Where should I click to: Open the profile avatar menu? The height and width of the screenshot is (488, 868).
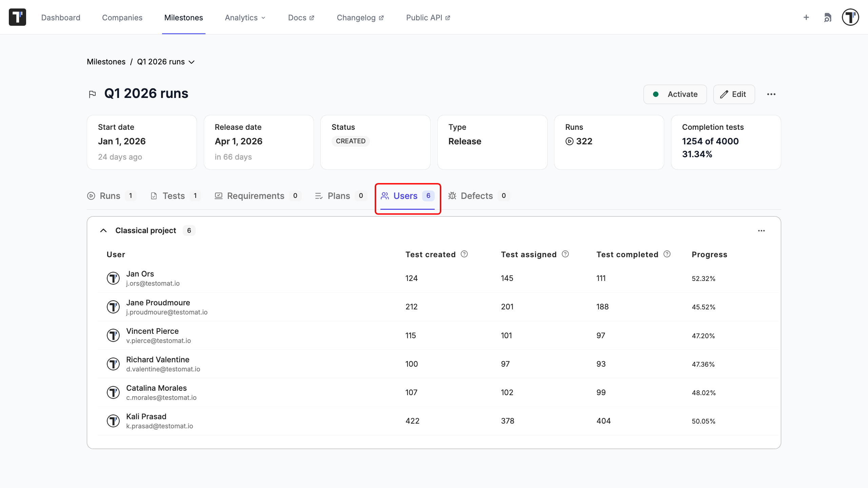coord(850,17)
